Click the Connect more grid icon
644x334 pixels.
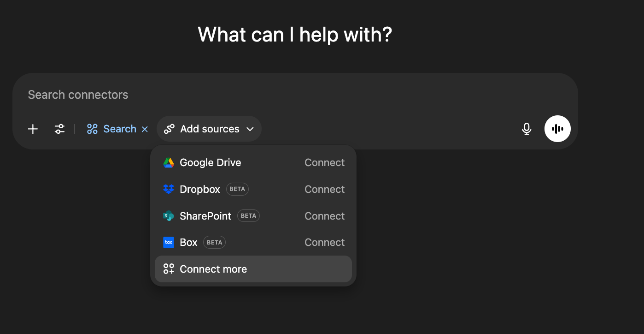pyautogui.click(x=169, y=269)
